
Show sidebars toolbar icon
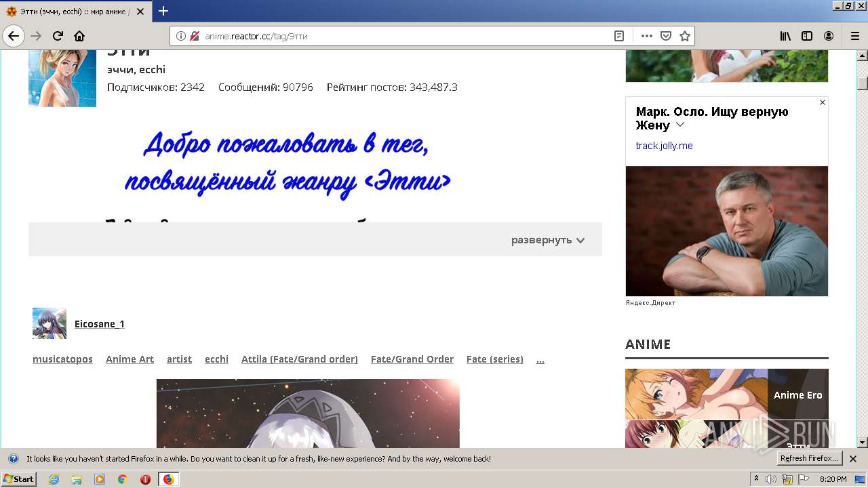click(x=807, y=36)
